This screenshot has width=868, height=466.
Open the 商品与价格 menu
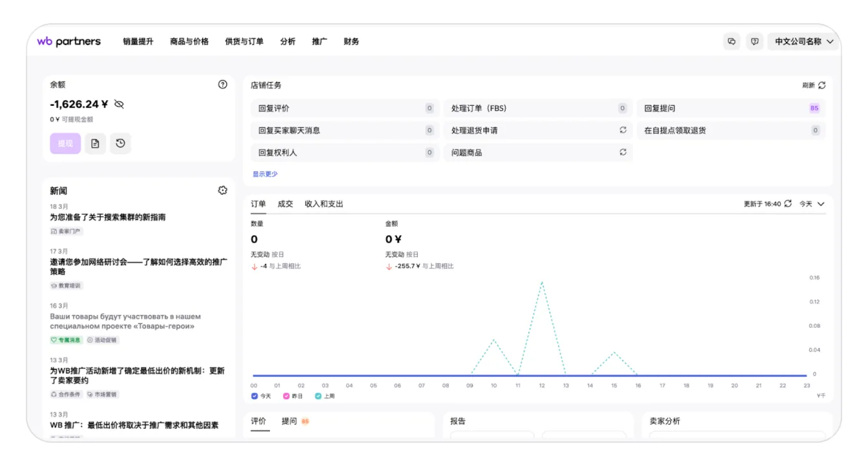coord(189,41)
